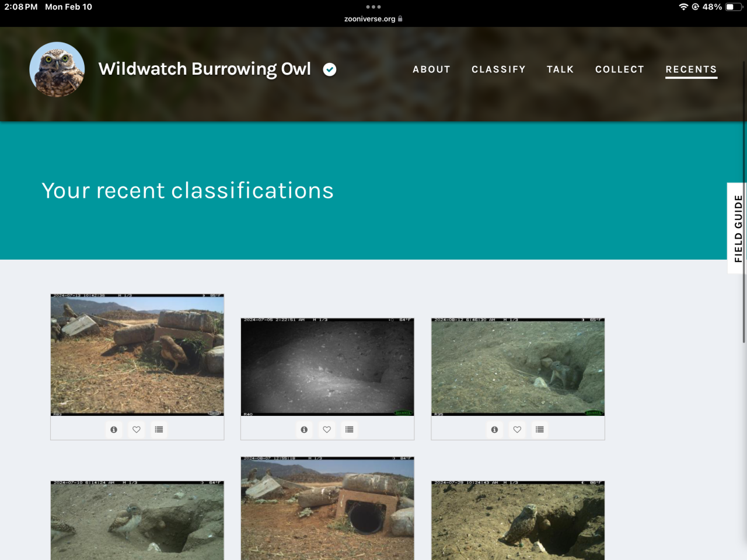The image size is (747, 560).
Task: Open the 2024-07-29 standing owl thumbnail
Action: [518, 520]
